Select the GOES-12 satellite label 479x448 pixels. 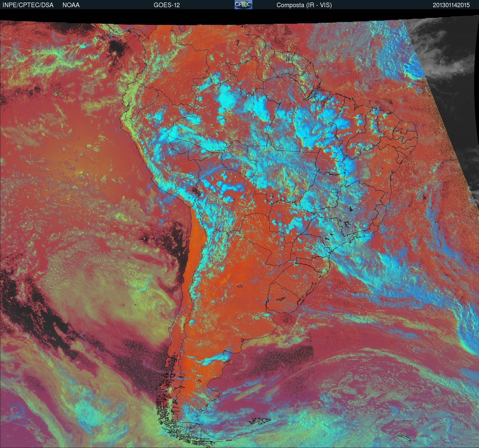pyautogui.click(x=166, y=5)
